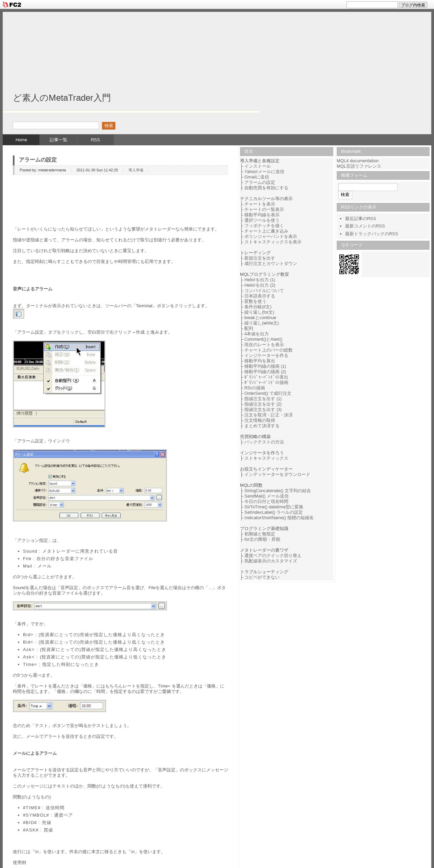Open Hello!を出力 (1) link
Screen dimensions: 434x868
[260, 280]
